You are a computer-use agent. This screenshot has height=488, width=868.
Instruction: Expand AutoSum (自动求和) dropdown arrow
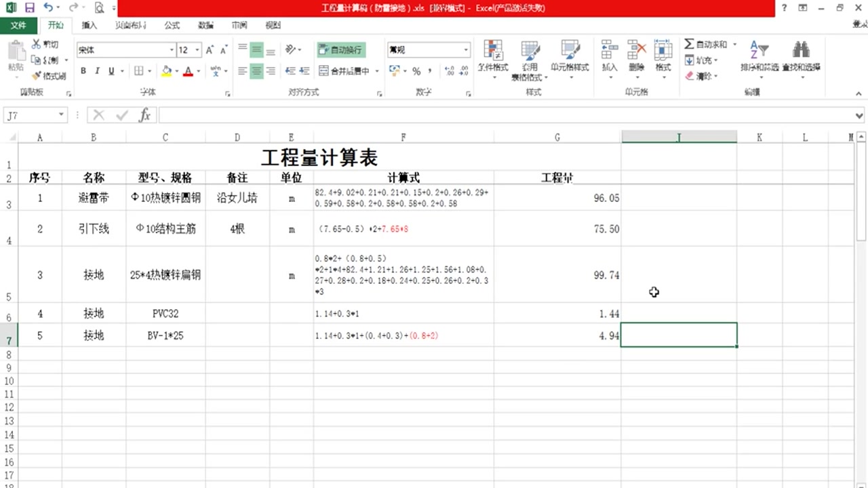734,44
